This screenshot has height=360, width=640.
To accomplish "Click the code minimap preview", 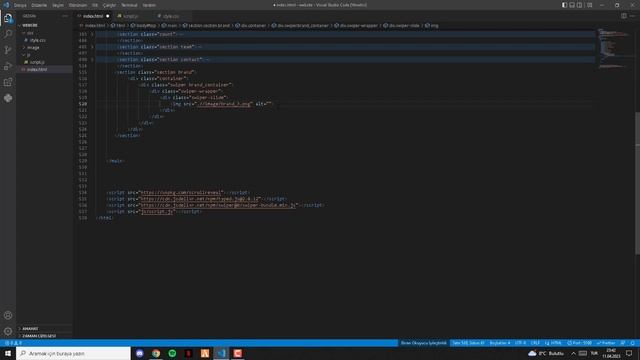I will tap(613, 48).
